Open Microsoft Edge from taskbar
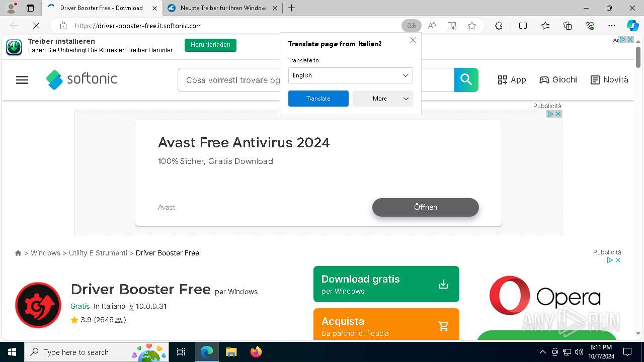The height and width of the screenshot is (362, 644). (x=207, y=352)
